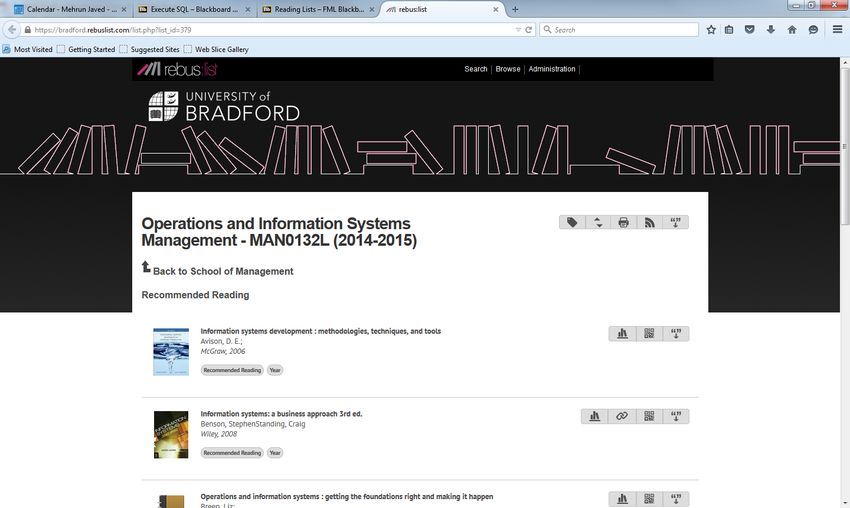Close the Calendar - Mehrun Javed tab
The width and height of the screenshot is (850, 508).
[x=124, y=9]
